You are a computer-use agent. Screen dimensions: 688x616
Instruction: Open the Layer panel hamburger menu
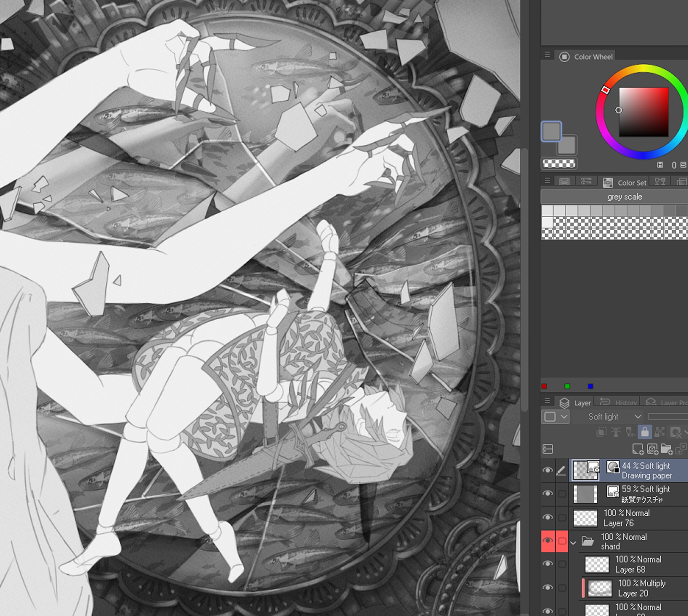547,401
